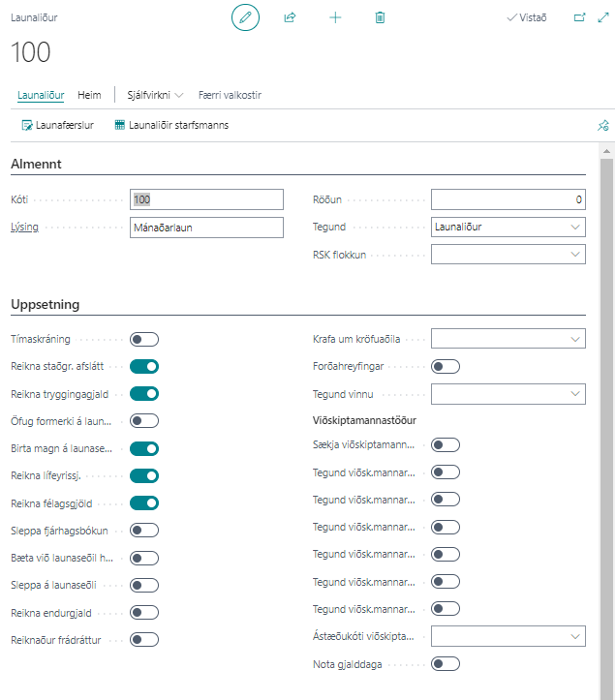
Task: Click the share icon in header
Action: (x=290, y=17)
